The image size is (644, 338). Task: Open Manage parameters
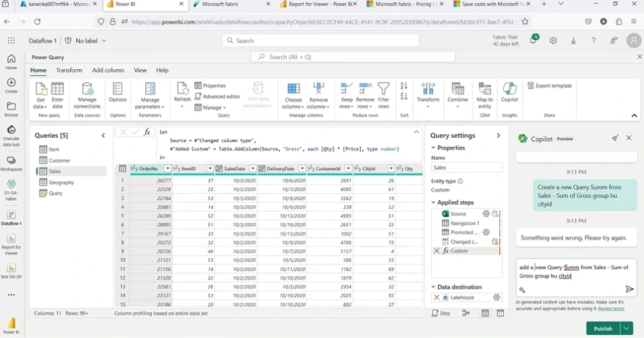pos(150,96)
